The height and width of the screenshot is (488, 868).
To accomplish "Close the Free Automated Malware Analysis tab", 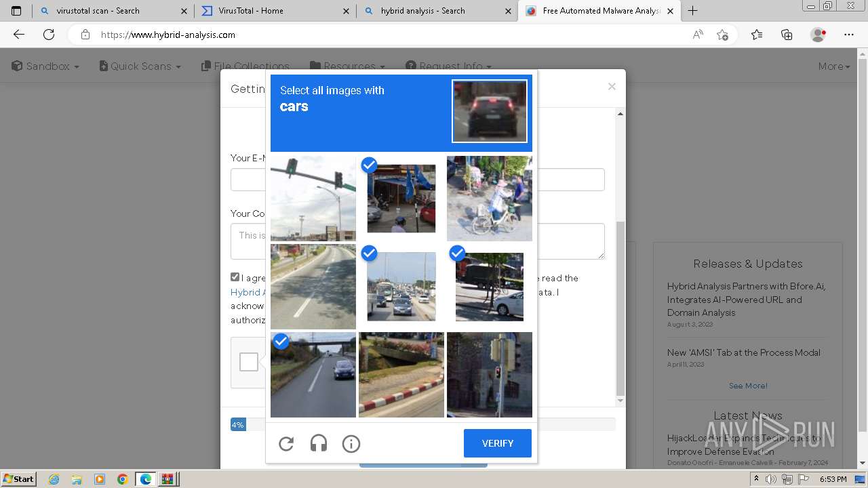I will pos(671,11).
